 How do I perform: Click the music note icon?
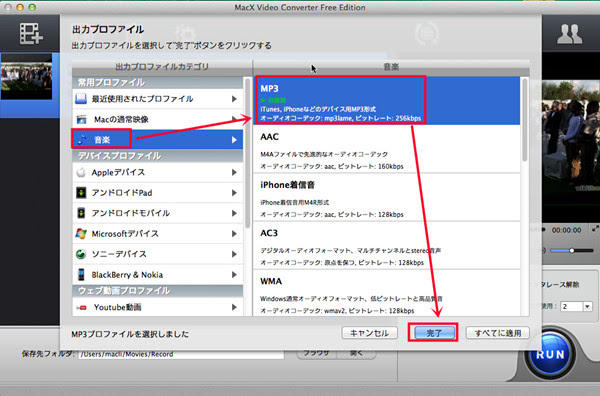pyautogui.click(x=82, y=139)
